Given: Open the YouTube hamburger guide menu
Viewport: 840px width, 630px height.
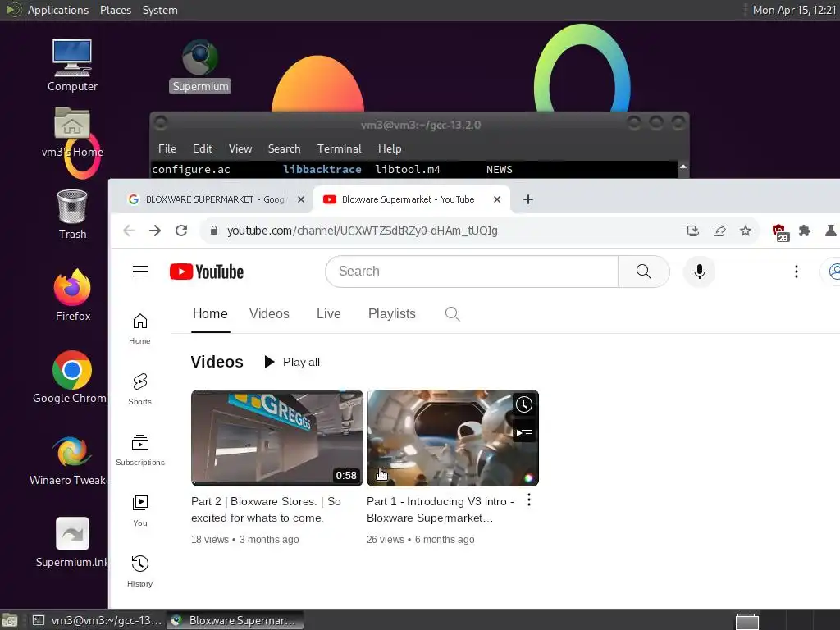Looking at the screenshot, I should click(x=140, y=271).
